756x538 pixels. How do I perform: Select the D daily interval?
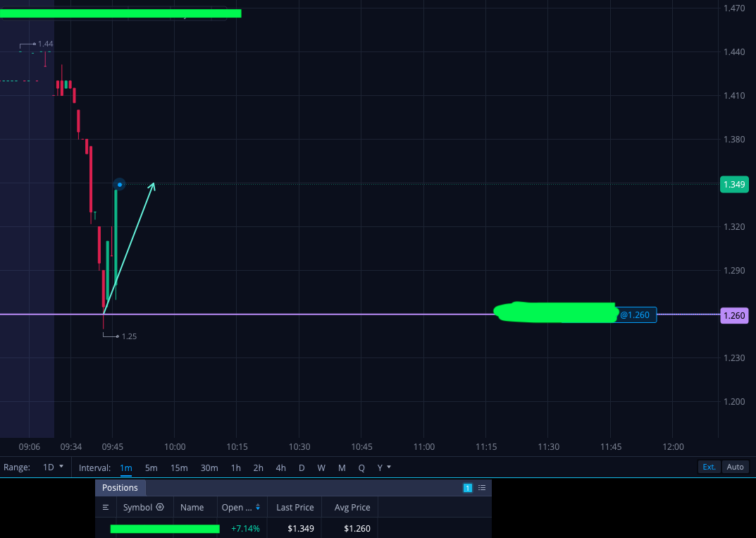click(302, 467)
